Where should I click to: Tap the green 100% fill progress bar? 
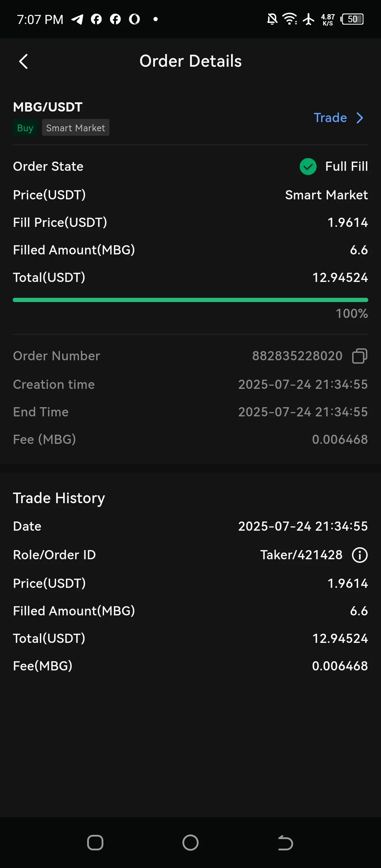click(190, 300)
